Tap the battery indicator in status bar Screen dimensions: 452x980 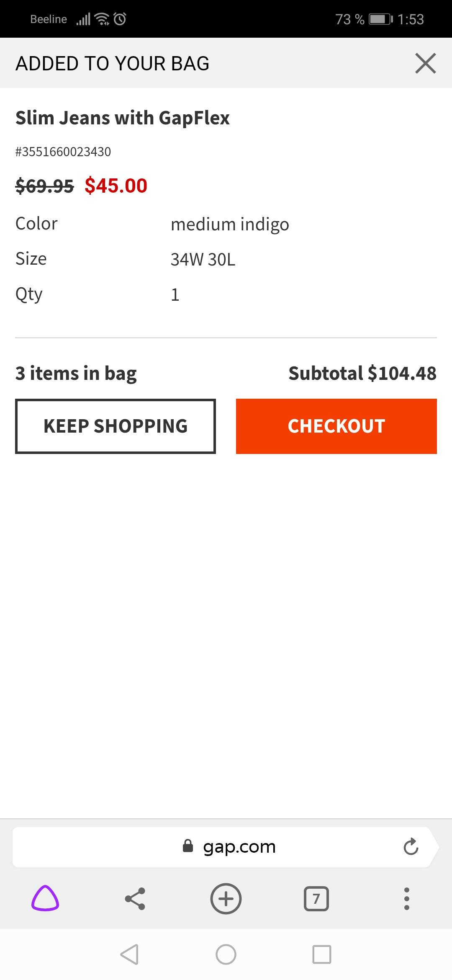point(380,19)
